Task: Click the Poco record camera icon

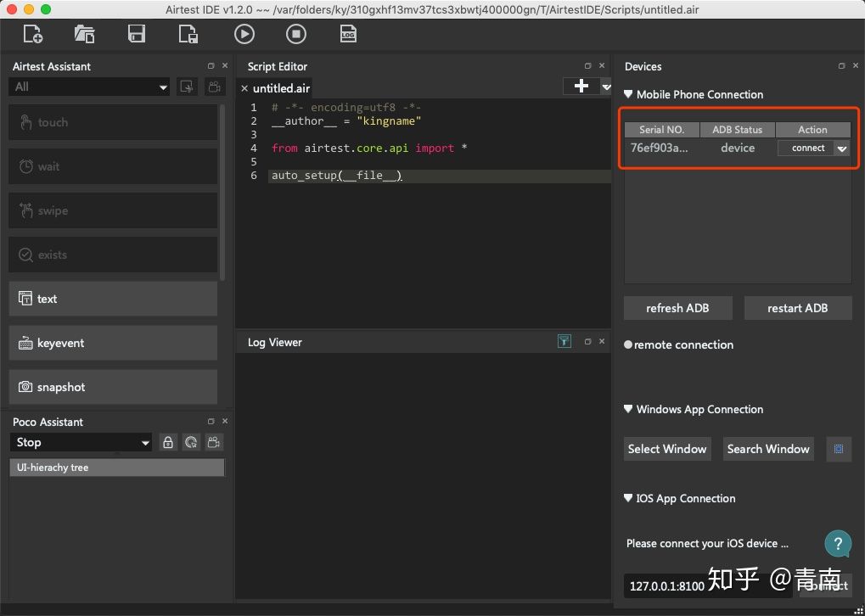Action: 215,442
